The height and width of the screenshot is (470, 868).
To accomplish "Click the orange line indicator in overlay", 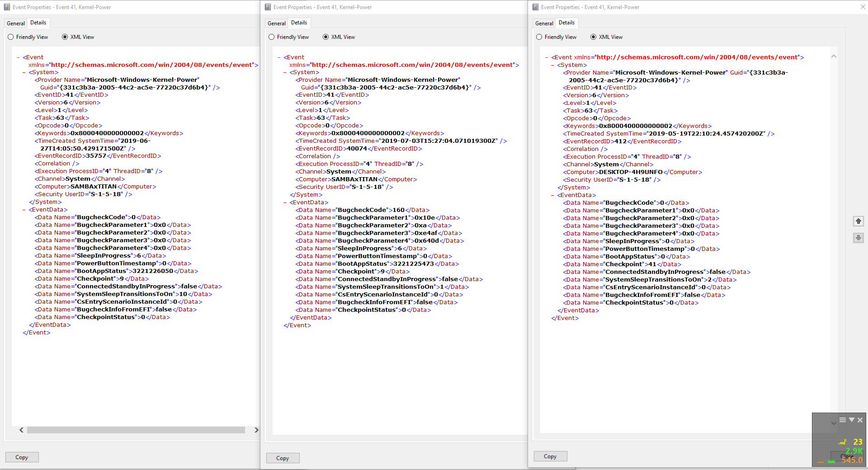I will point(821,462).
